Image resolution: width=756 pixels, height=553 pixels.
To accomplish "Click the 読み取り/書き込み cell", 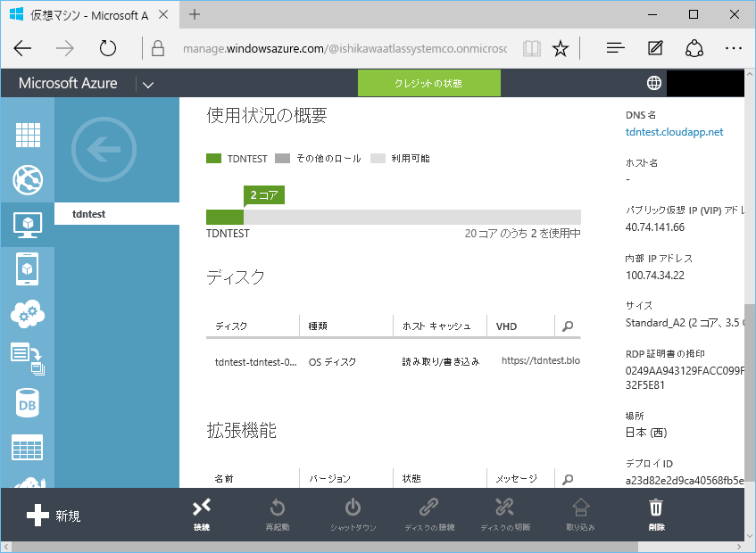I will 441,362.
